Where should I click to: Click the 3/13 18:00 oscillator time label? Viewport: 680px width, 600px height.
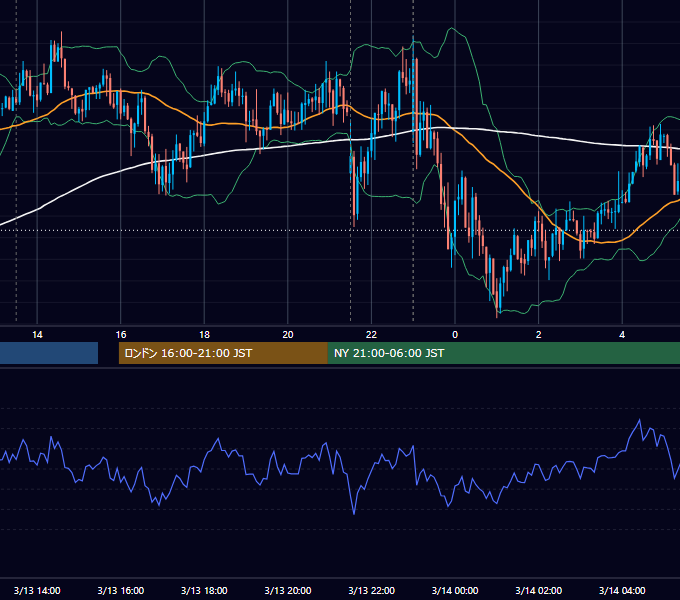coord(204,590)
